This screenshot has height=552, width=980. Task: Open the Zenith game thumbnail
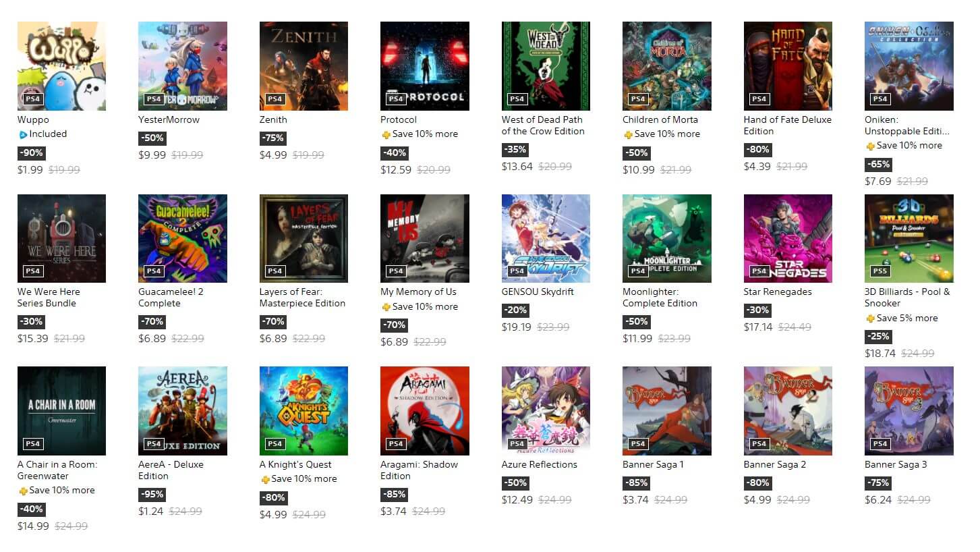(x=304, y=66)
